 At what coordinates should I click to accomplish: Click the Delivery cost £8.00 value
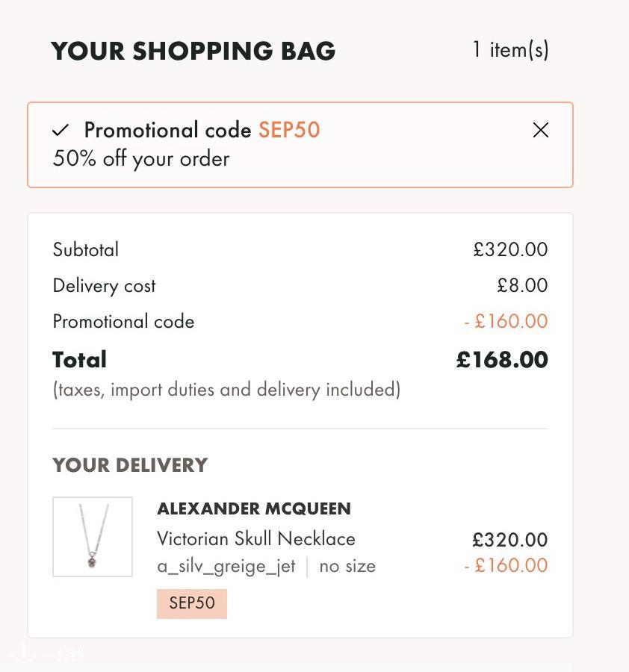coord(522,285)
